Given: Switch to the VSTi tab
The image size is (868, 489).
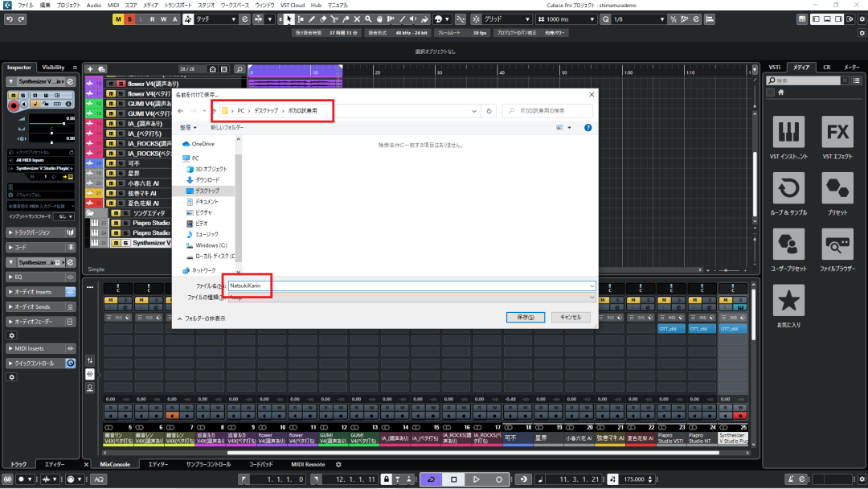Looking at the screenshot, I should [x=775, y=68].
